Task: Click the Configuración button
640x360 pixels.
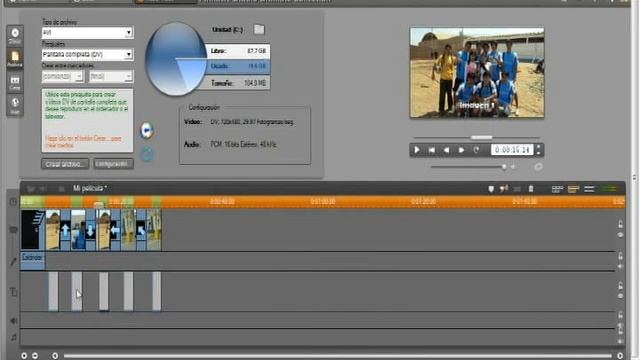Action: click(x=113, y=164)
